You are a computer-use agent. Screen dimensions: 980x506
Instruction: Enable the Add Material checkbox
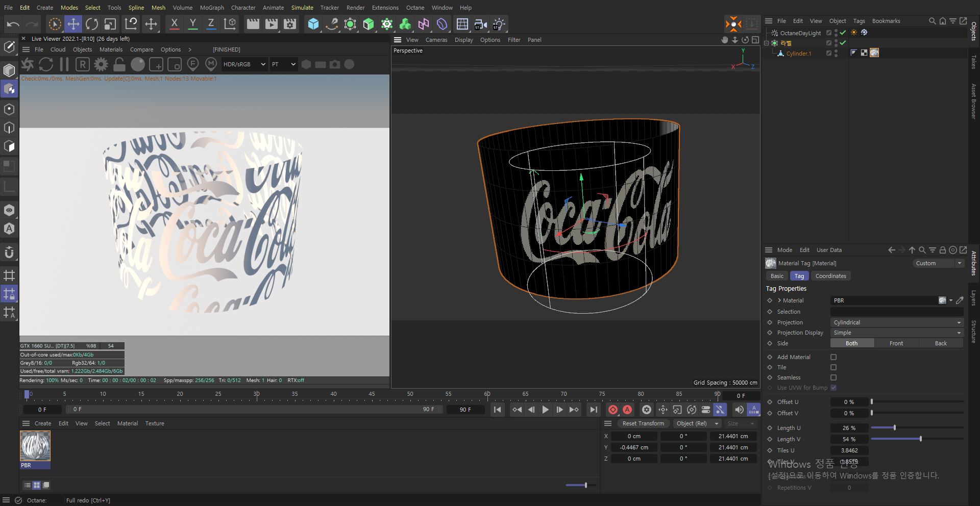(834, 357)
